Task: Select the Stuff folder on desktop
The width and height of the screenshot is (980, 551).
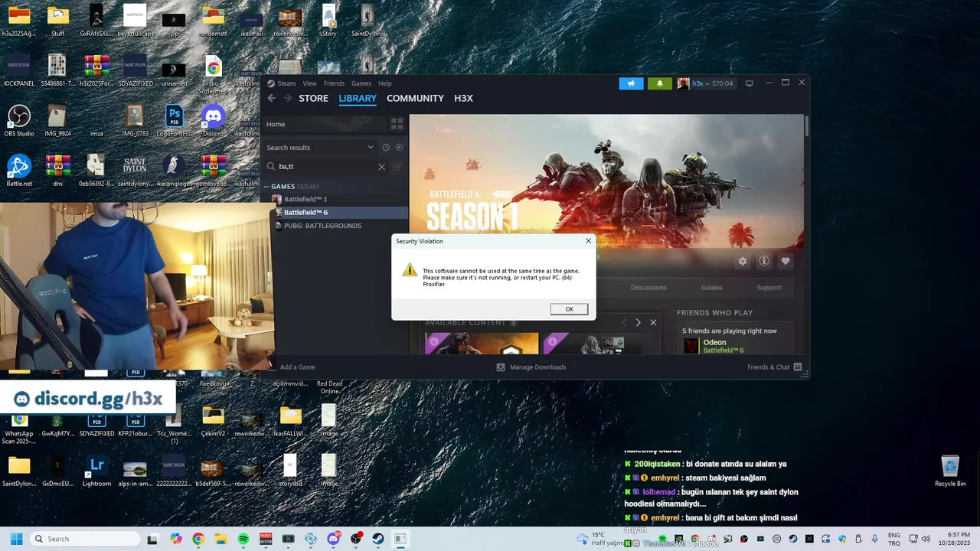Action: [57, 21]
